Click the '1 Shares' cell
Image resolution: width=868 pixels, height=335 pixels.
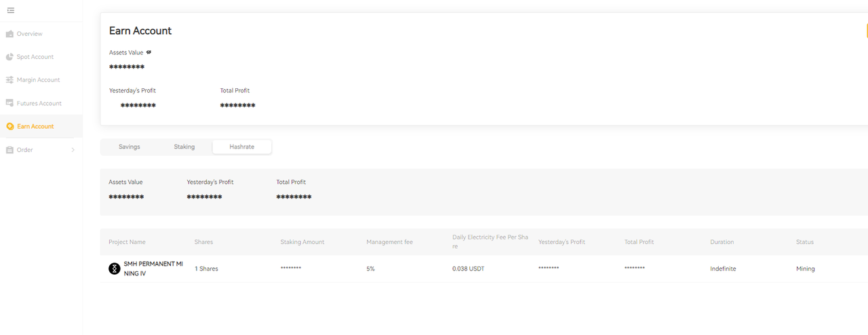(x=207, y=269)
